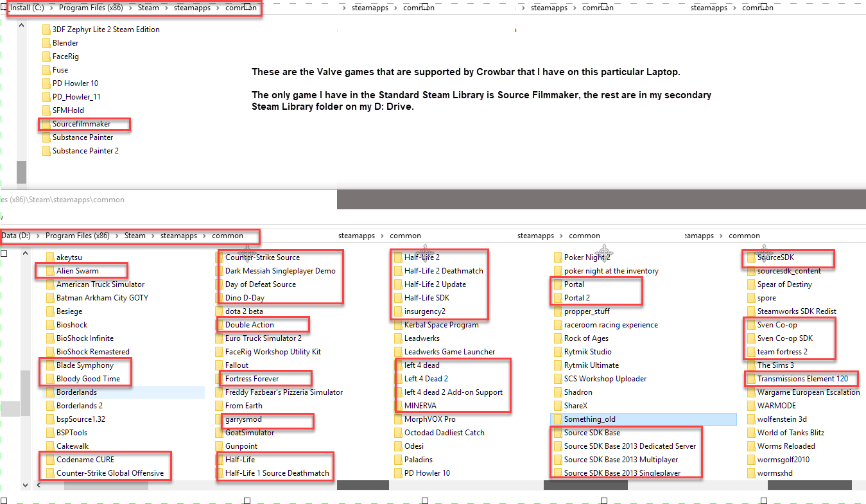866x504 pixels.
Task: Select the team fortress 2 folder icon
Action: pos(751,352)
